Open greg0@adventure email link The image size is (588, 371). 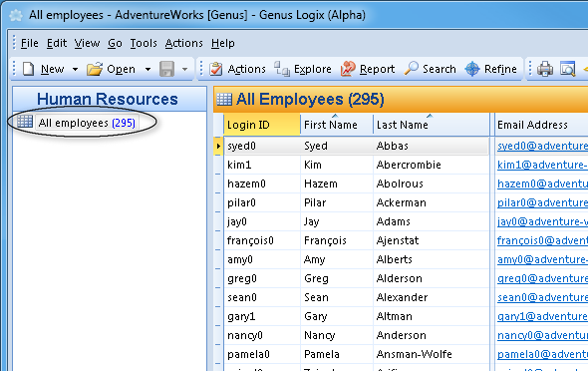[542, 278]
